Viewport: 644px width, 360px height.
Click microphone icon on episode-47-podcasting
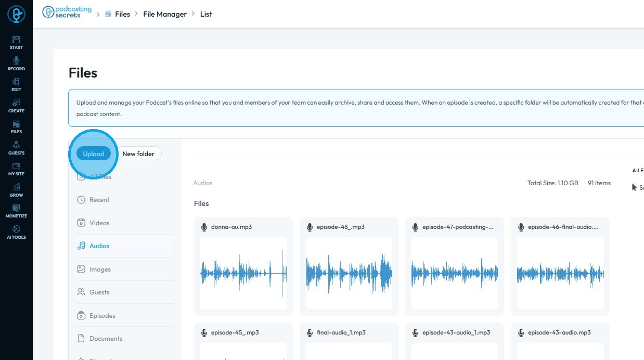click(x=415, y=227)
